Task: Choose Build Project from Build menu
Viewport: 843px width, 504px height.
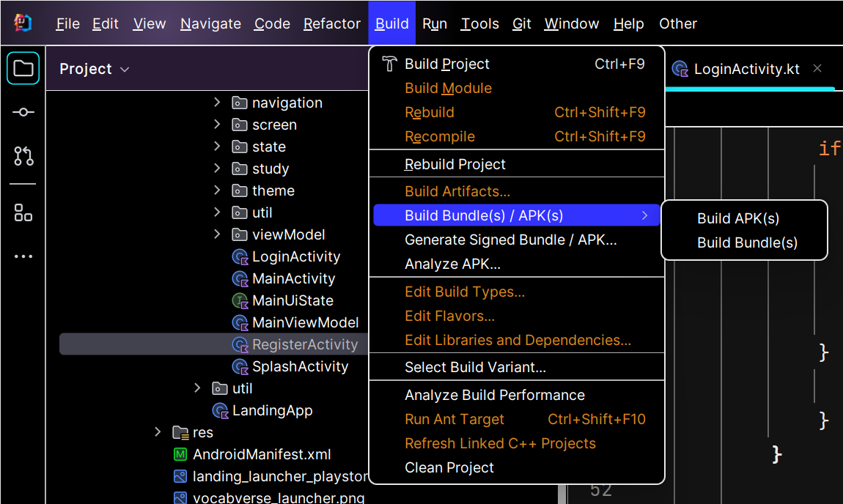Action: click(517, 64)
